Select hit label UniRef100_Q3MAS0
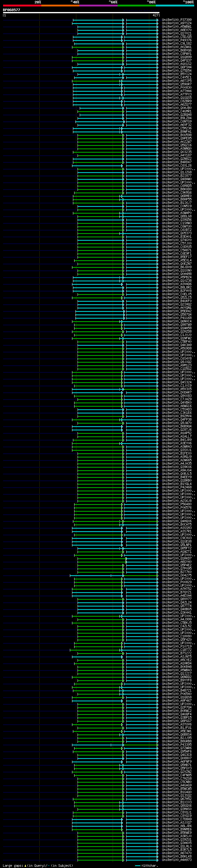Screen dimensions: 197x868 177,809
